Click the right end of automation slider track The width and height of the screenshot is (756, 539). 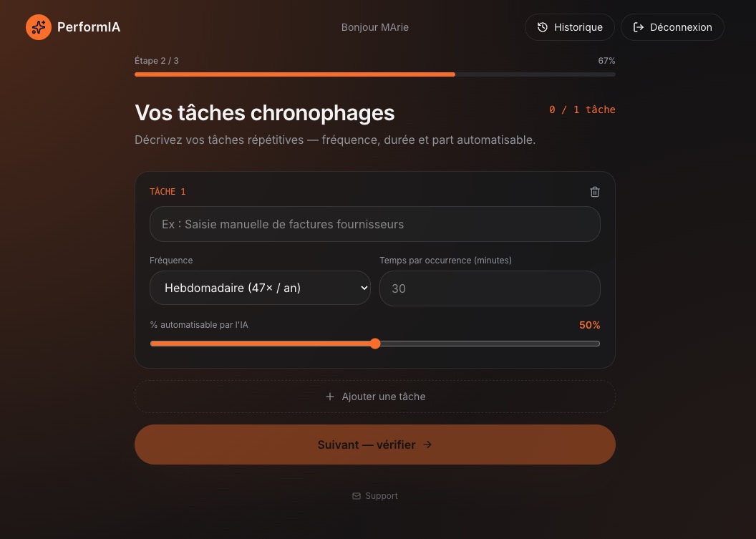597,344
